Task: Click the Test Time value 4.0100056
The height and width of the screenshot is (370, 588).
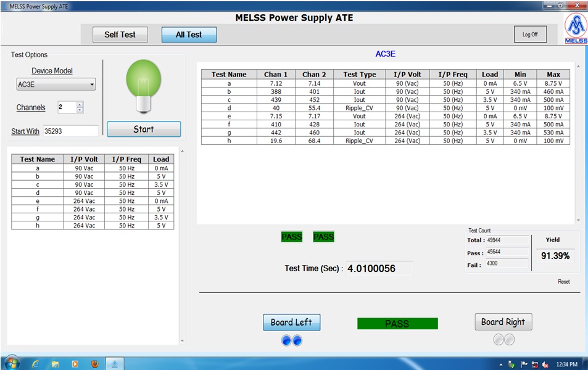Action: point(379,268)
